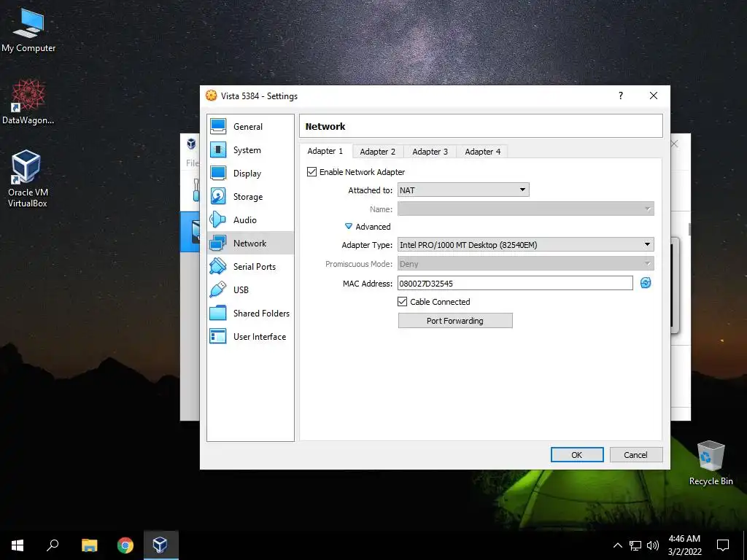The image size is (747, 560).
Task: Switch to Adapter 4 tab
Action: 483,152
